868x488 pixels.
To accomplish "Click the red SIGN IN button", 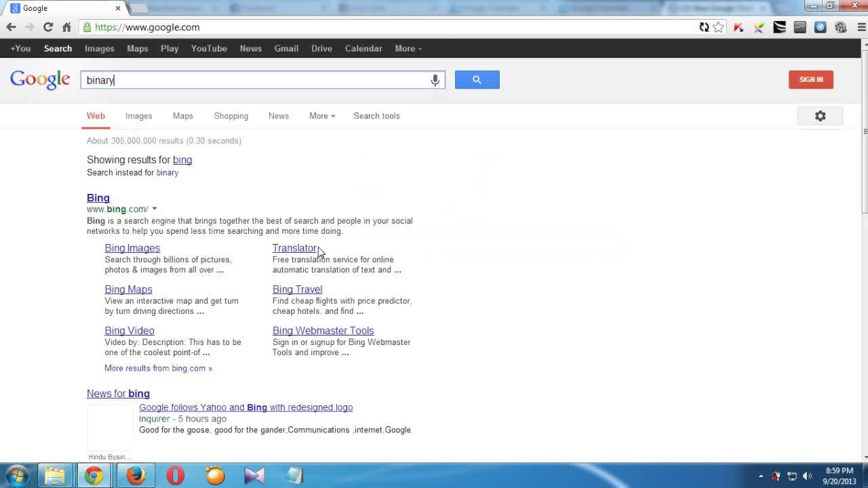I will pos(811,79).
